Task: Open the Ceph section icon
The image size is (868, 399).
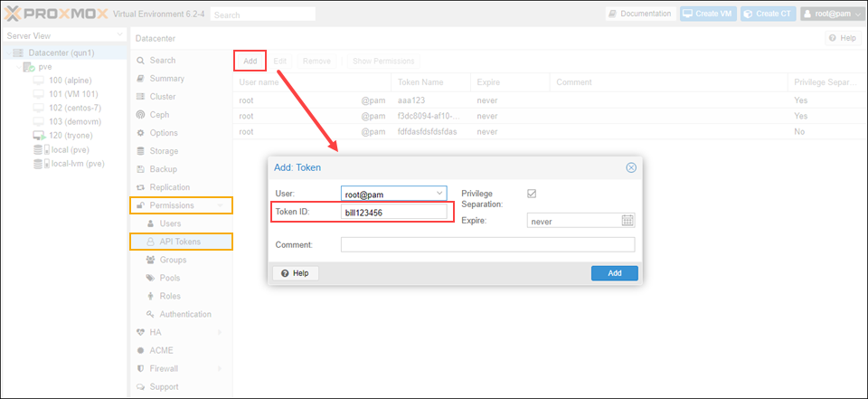Action: 140,115
